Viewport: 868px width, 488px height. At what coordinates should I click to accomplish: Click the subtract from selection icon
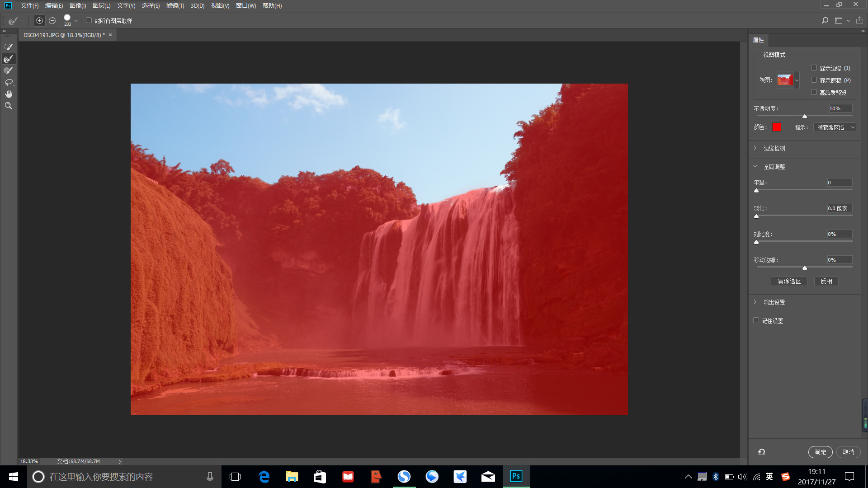pos(52,21)
